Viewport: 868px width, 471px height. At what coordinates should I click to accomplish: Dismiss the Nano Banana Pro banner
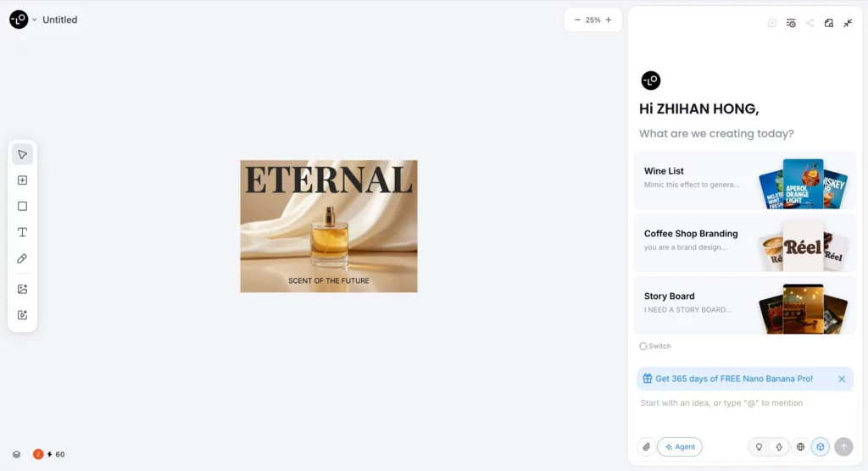click(842, 379)
